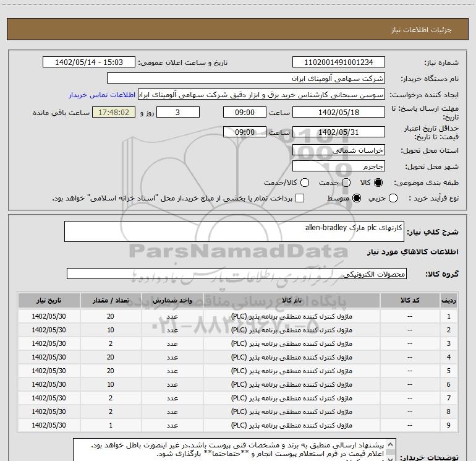Select جزیی purchase process type
476x461 pixels.
pos(394,199)
